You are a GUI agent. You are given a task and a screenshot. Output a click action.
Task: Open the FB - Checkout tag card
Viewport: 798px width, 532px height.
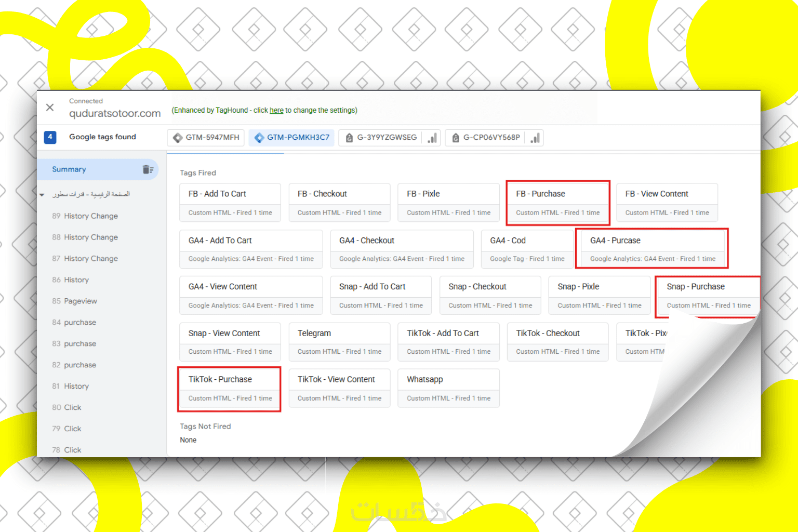pos(339,203)
